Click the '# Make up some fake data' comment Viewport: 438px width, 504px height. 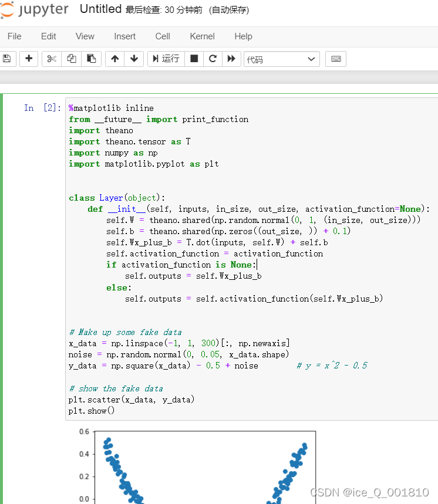point(126,332)
